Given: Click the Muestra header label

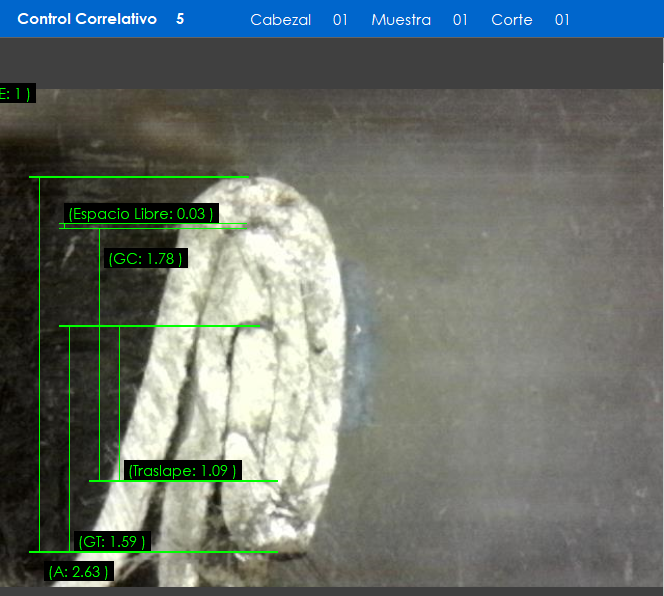Looking at the screenshot, I should coord(400,20).
